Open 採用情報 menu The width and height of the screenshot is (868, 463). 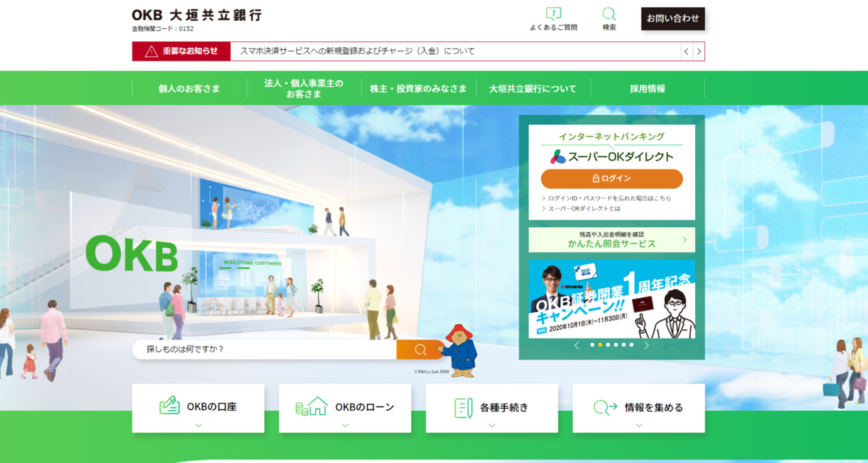click(647, 89)
